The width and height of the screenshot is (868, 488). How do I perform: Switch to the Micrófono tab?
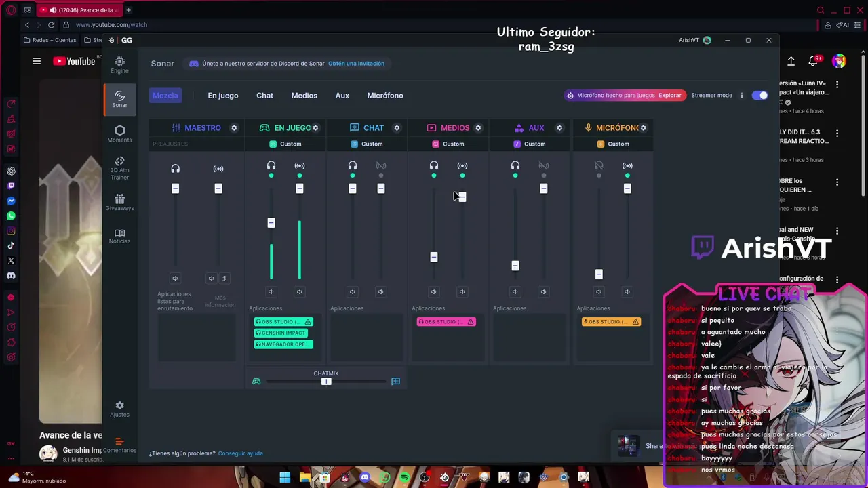385,96
